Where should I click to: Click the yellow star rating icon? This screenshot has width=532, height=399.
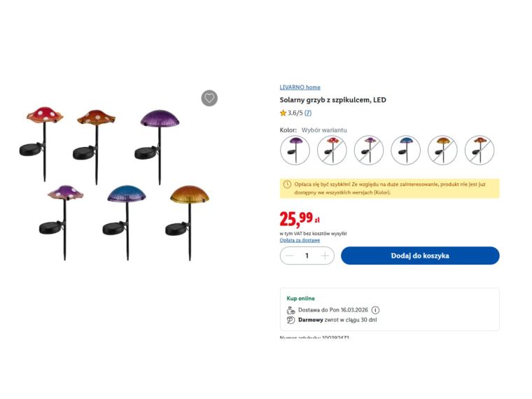click(x=283, y=113)
